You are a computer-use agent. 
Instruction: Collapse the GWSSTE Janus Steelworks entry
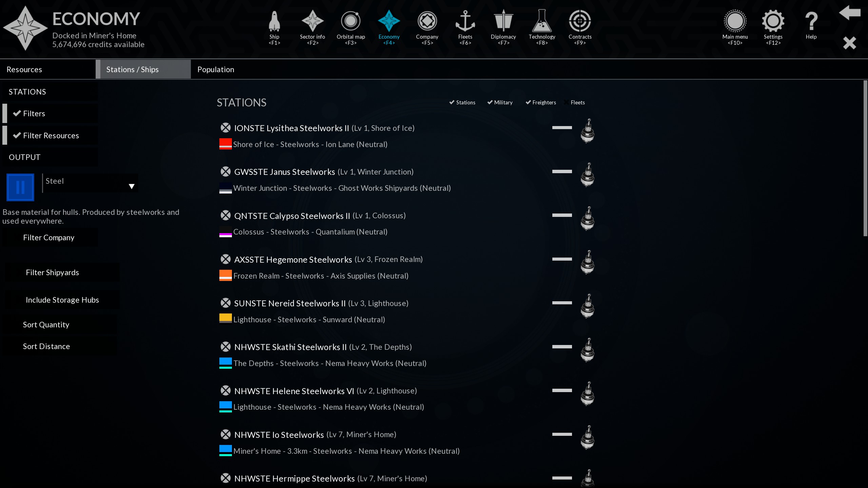coord(562,171)
